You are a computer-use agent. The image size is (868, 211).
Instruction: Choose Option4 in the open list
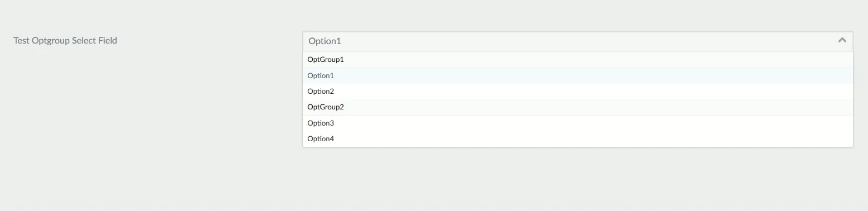(578, 139)
